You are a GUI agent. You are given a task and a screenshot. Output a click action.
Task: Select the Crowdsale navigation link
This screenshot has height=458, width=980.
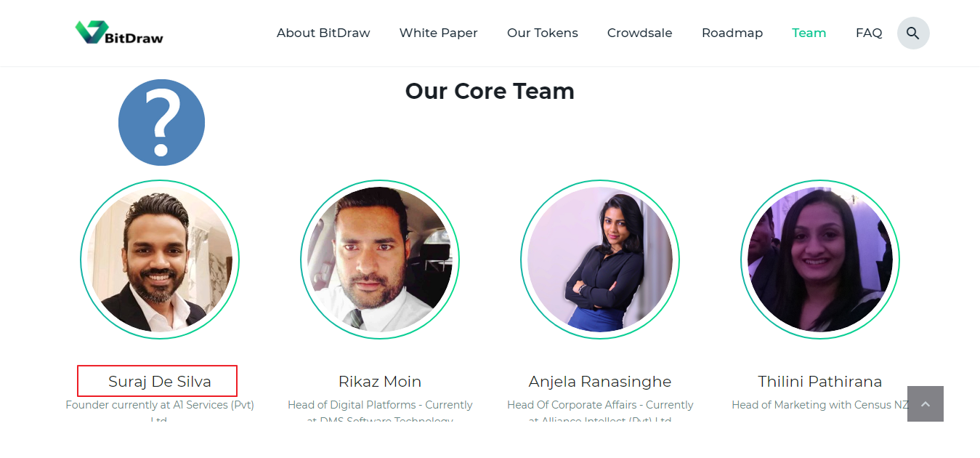tap(640, 33)
